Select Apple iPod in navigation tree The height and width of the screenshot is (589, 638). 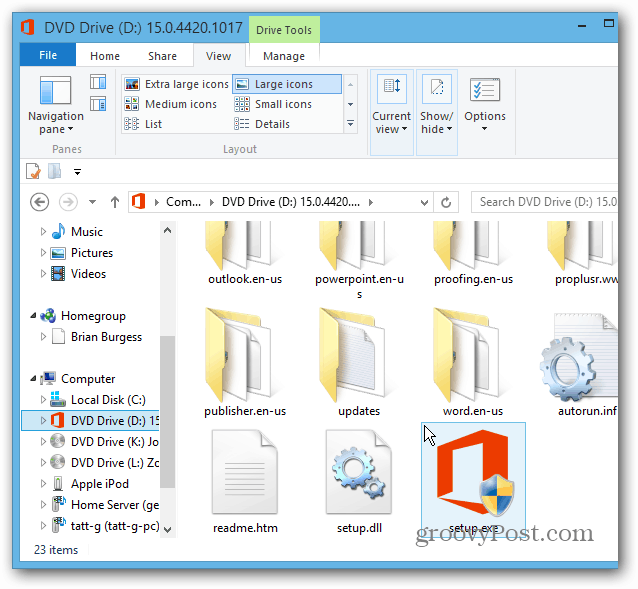coord(90,484)
